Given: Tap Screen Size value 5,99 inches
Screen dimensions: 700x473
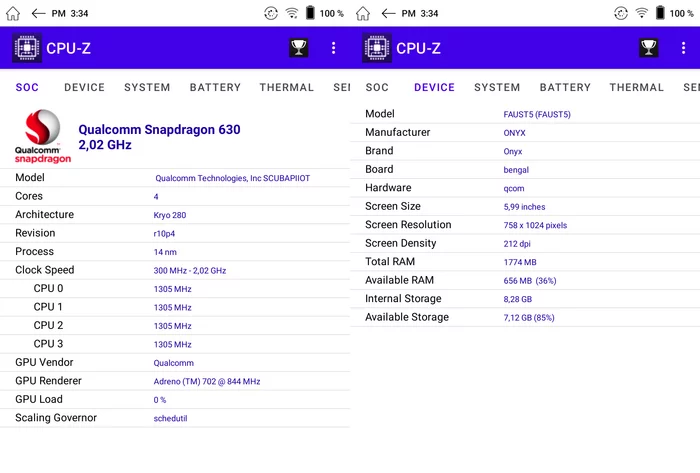Looking at the screenshot, I should tap(524, 207).
